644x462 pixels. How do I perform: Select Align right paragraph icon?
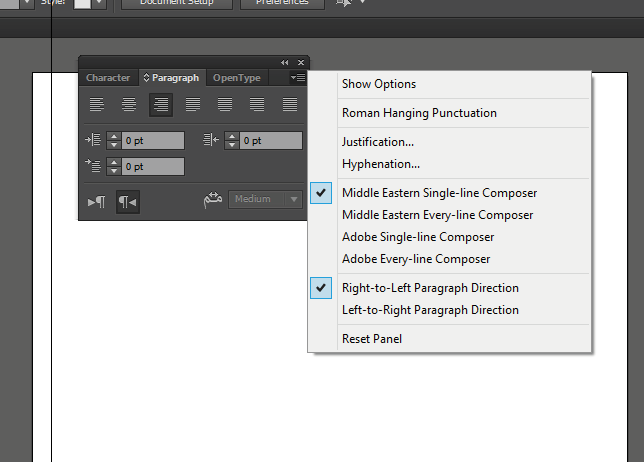tap(161, 105)
